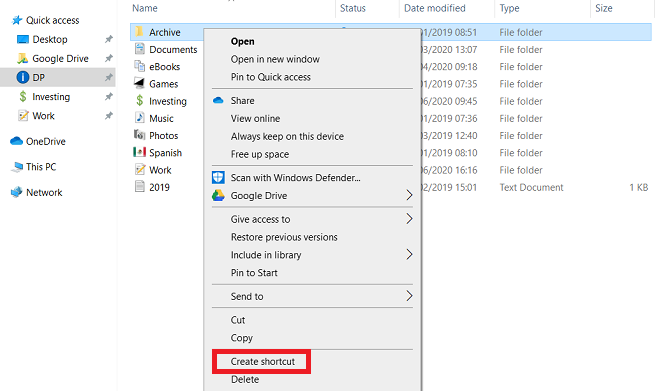Click the Documents folder icon
Image resolution: width=670 pixels, height=391 pixels.
pos(139,49)
